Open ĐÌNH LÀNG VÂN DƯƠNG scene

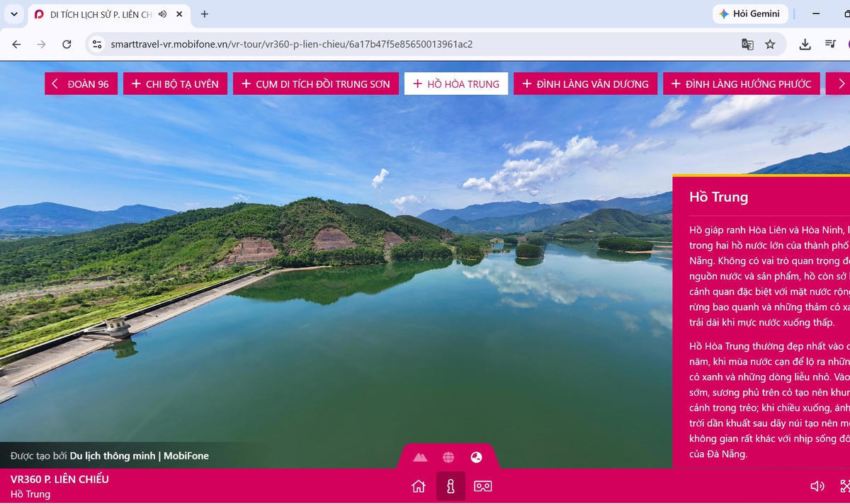coord(585,84)
